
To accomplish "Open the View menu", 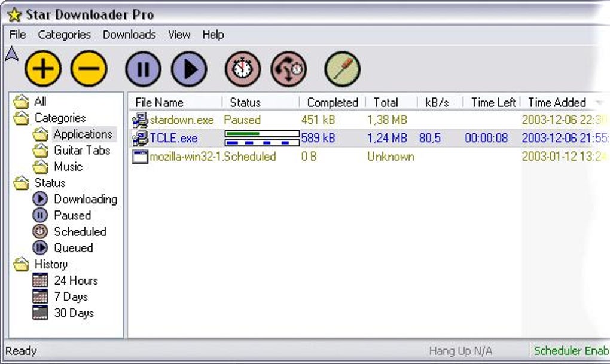I will [179, 35].
